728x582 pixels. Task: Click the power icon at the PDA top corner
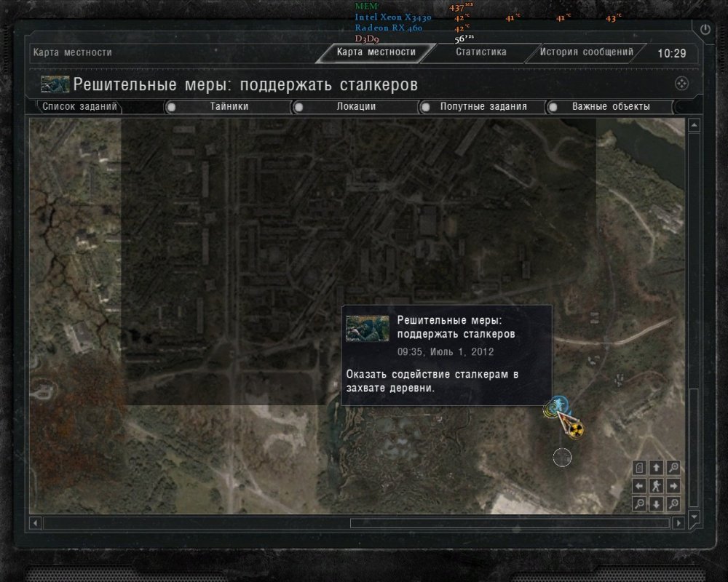705,30
